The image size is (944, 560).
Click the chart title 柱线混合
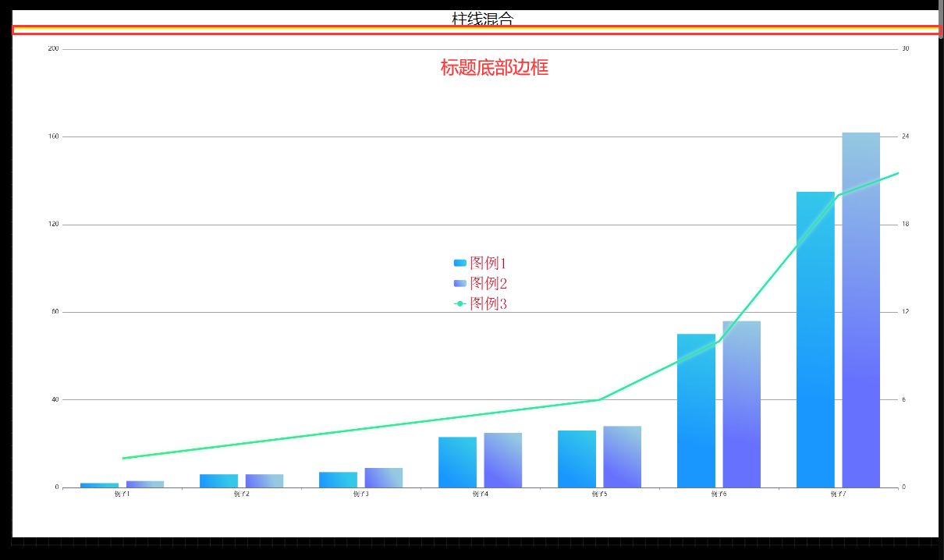pyautogui.click(x=482, y=18)
